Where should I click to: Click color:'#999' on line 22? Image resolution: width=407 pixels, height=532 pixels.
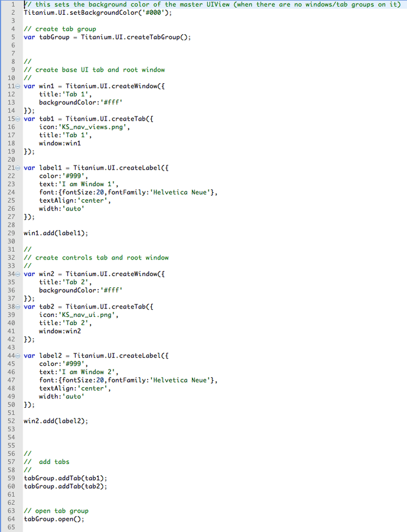(63, 176)
